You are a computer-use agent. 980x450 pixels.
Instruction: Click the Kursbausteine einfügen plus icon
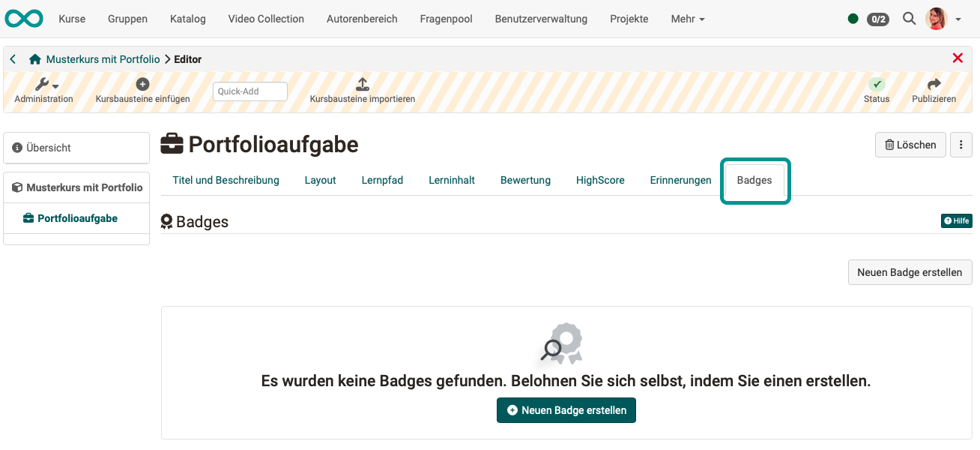[x=142, y=83]
